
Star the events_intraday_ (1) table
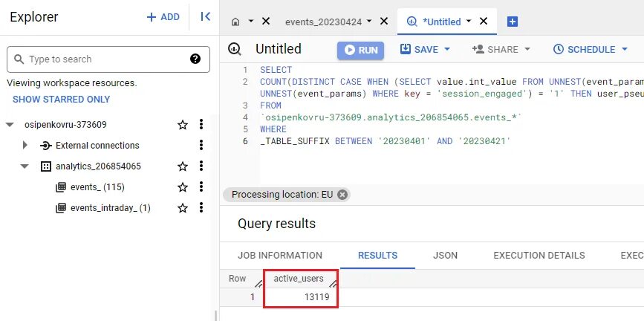tap(183, 208)
